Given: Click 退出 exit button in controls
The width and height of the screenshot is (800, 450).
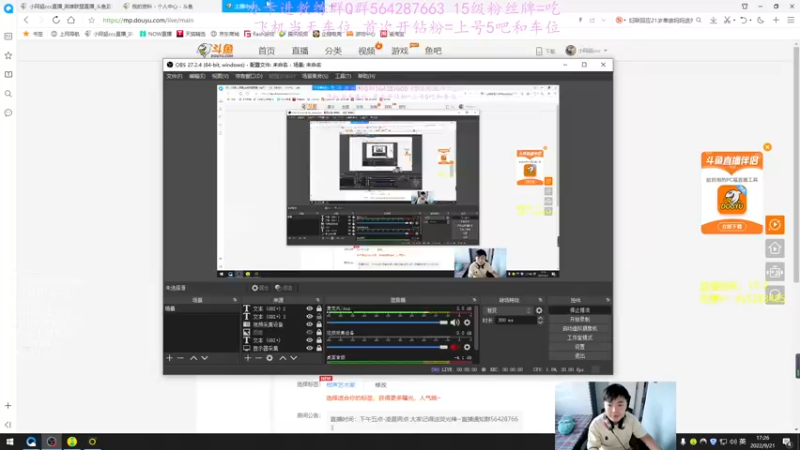Looking at the screenshot, I should click(580, 356).
